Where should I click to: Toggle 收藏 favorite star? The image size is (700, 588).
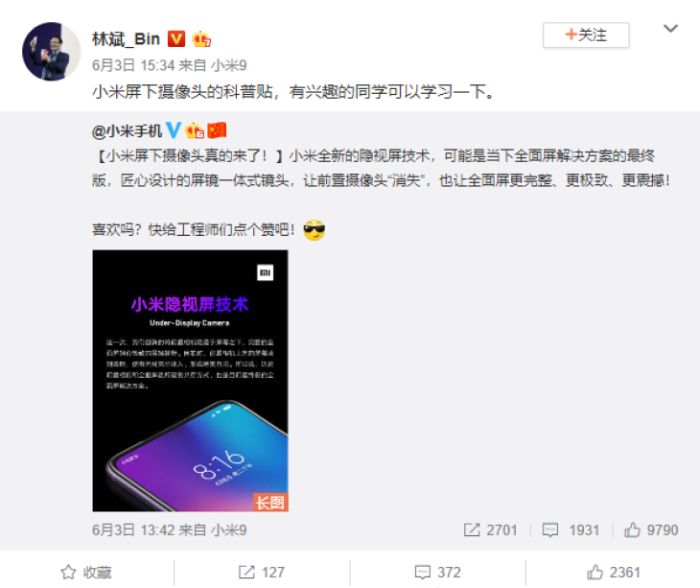[86, 572]
